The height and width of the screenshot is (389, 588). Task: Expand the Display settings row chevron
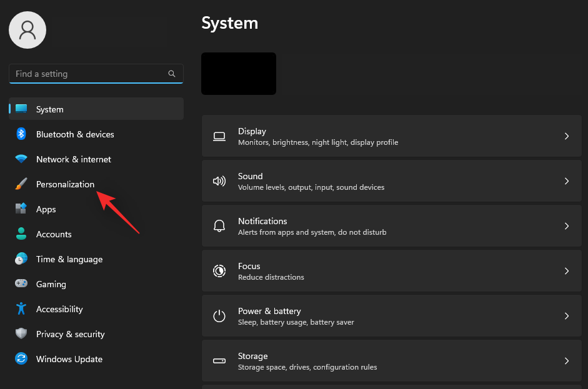(x=567, y=136)
